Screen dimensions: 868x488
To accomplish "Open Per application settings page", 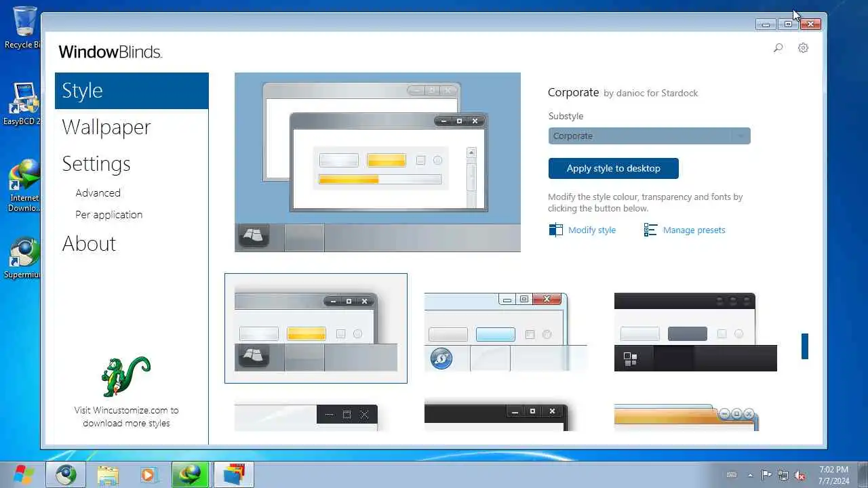I will point(108,215).
